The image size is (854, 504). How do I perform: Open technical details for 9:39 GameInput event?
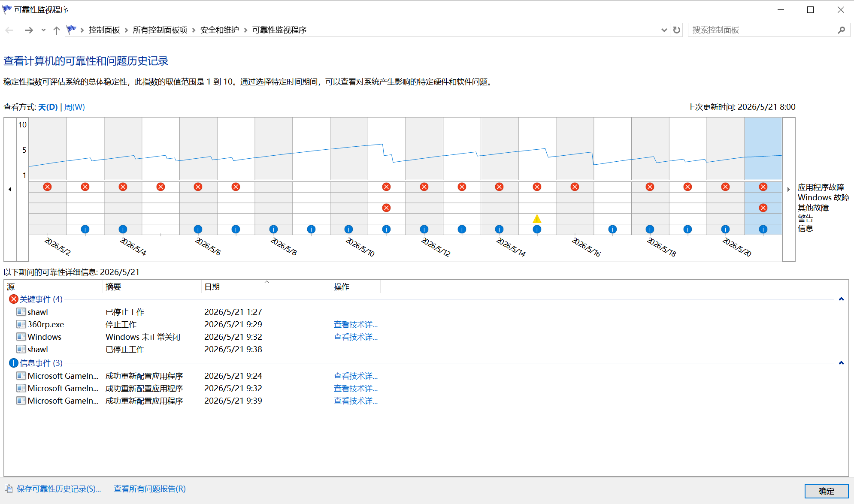[x=356, y=401]
